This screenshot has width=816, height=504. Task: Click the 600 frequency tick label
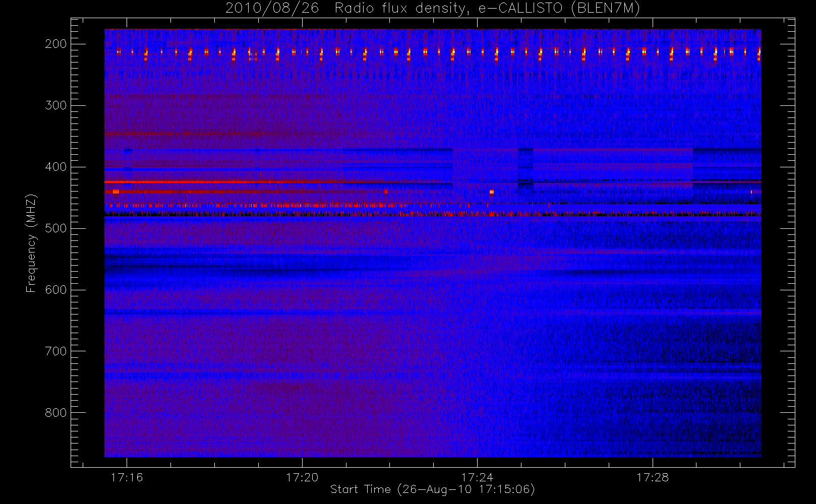point(55,290)
